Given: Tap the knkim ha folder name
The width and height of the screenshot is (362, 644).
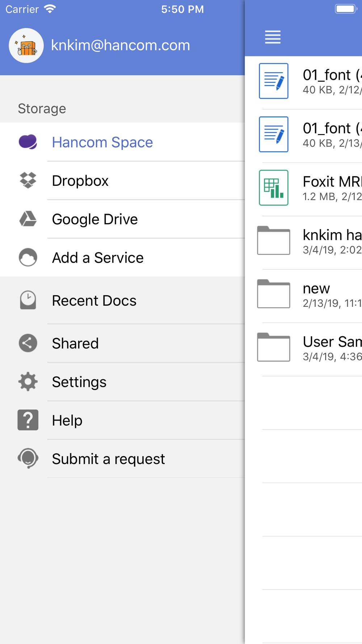Looking at the screenshot, I should (332, 235).
